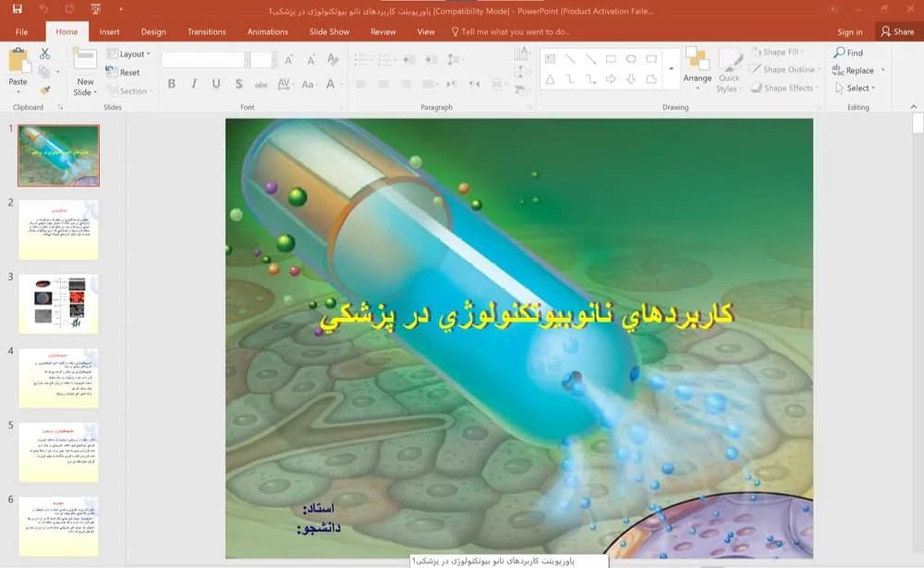Click the Font Color A swatch
Viewport: 924px width, 568px height.
pos(331,84)
